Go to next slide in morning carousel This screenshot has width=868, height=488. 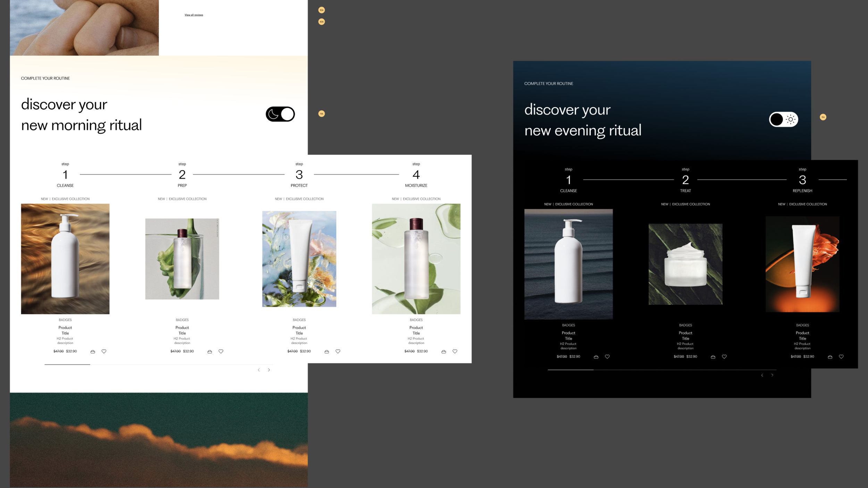point(269,370)
